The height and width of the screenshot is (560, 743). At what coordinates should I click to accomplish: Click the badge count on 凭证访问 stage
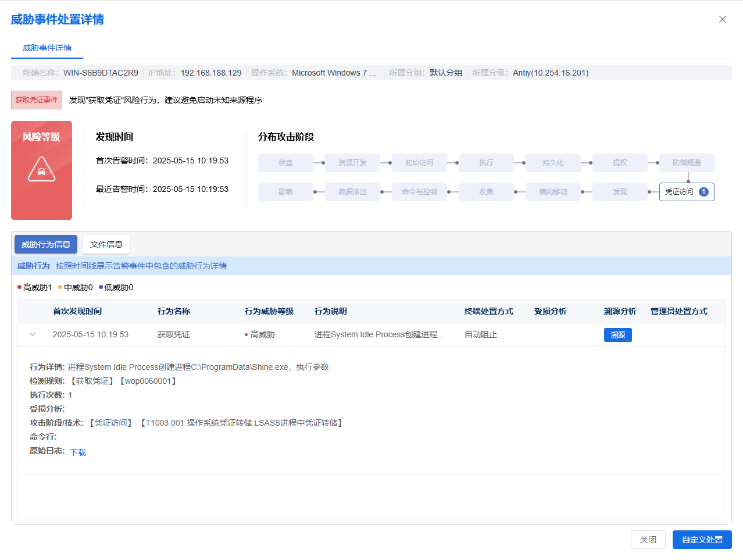click(703, 192)
